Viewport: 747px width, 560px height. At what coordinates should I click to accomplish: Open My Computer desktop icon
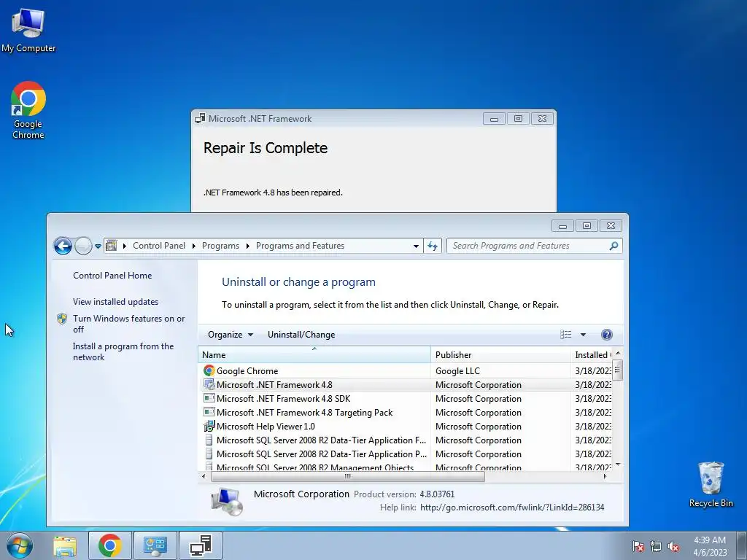[x=28, y=29]
